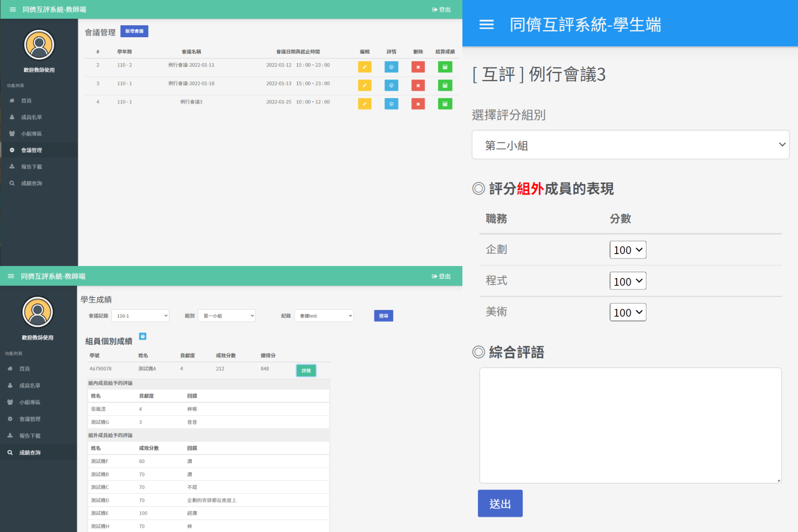Click the 登出 logout icon
Viewport: 798px width, 532px height.
441,9
